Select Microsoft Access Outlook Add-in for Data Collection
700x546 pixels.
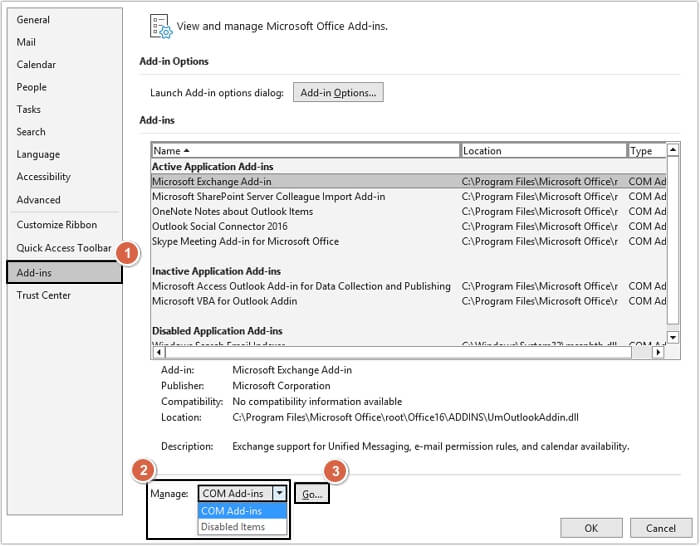408,286
